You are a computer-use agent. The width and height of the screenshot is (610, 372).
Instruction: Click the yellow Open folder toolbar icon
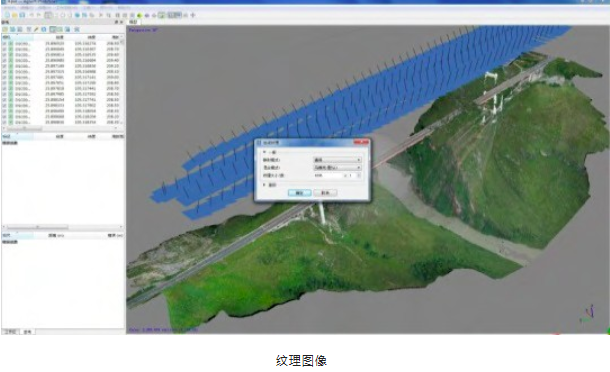[x=15, y=15]
